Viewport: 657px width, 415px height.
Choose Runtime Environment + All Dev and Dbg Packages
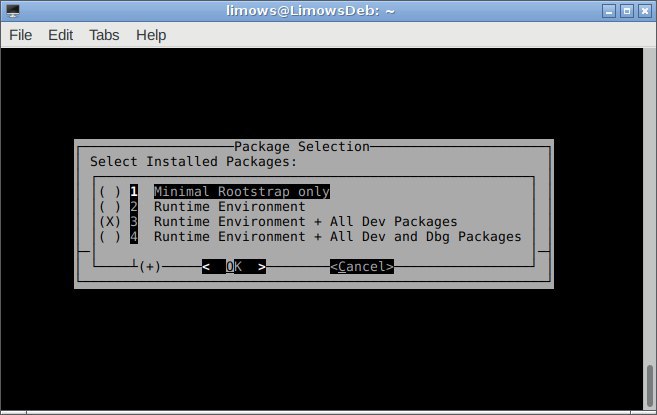coord(310,236)
